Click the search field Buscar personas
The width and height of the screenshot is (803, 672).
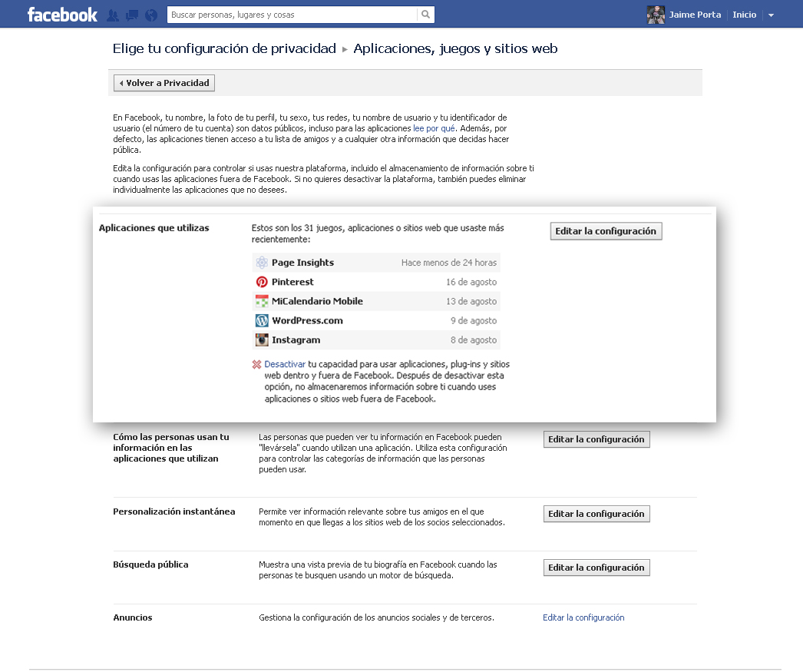point(293,15)
